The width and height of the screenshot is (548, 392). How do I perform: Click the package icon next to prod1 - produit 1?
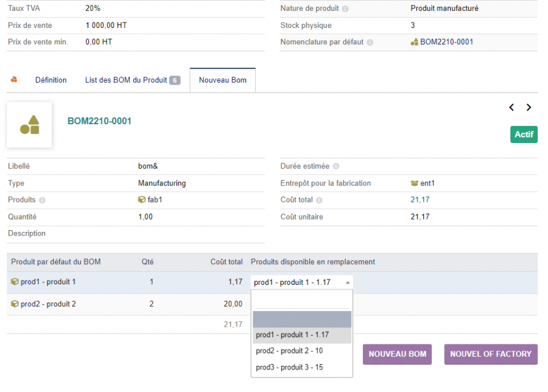[13, 282]
